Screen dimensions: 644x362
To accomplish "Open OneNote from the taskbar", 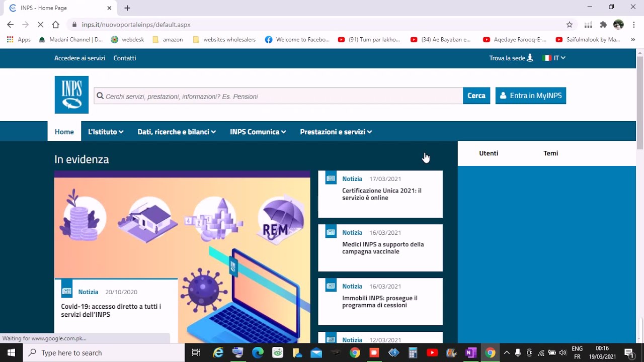I will 471,352.
